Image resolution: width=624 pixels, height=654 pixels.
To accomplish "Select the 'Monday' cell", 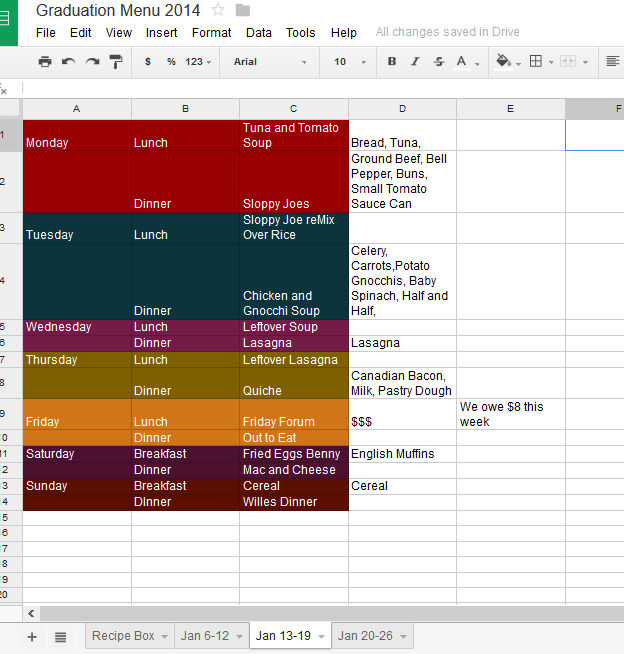I will tap(77, 136).
